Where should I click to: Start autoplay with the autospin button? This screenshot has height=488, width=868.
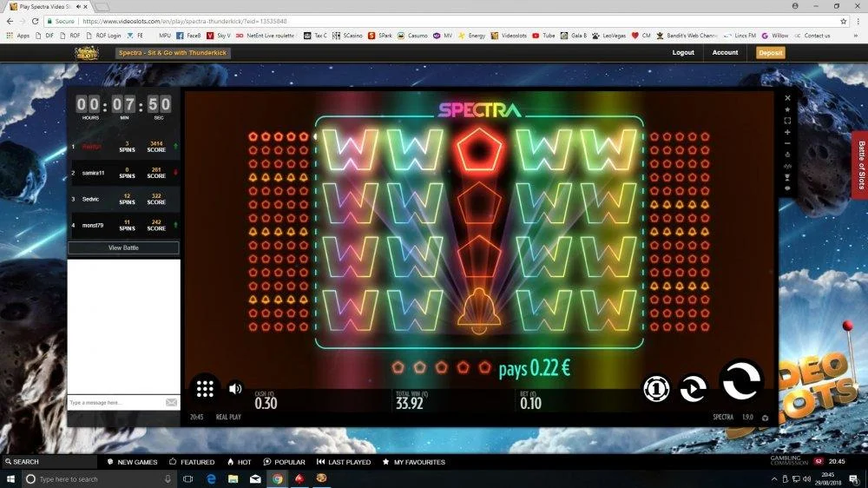693,388
